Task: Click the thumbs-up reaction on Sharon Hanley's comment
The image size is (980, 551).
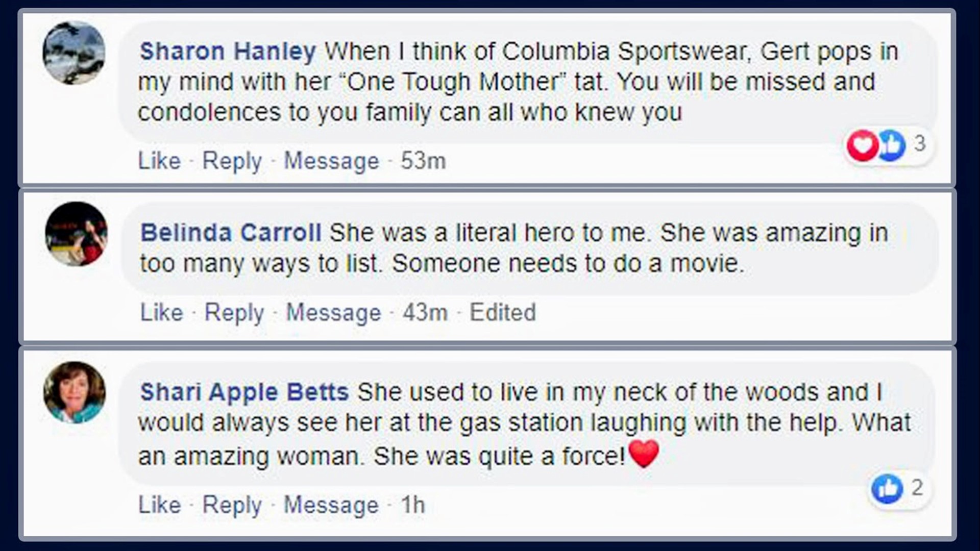Action: 891,145
